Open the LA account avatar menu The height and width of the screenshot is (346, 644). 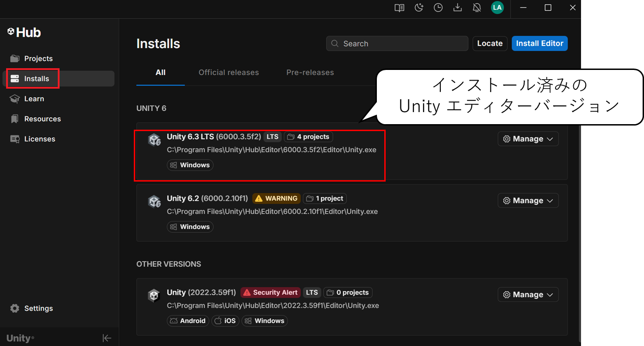pyautogui.click(x=497, y=7)
